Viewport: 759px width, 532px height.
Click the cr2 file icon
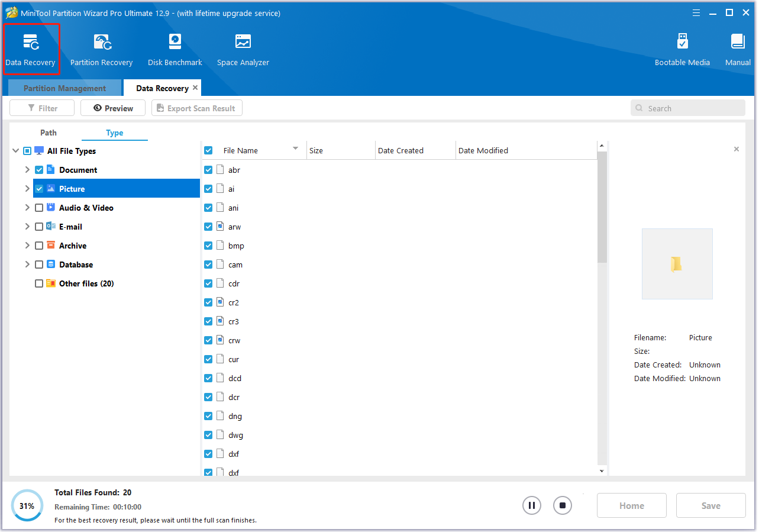pos(220,302)
